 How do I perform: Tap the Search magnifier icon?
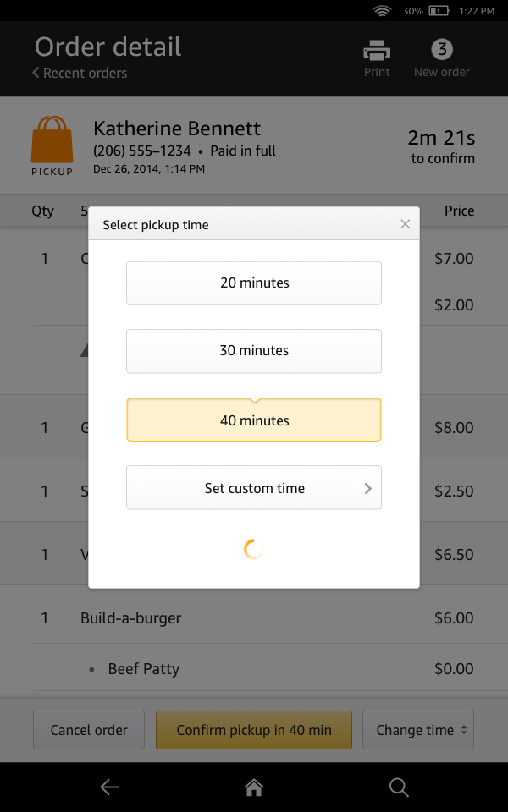coord(399,787)
